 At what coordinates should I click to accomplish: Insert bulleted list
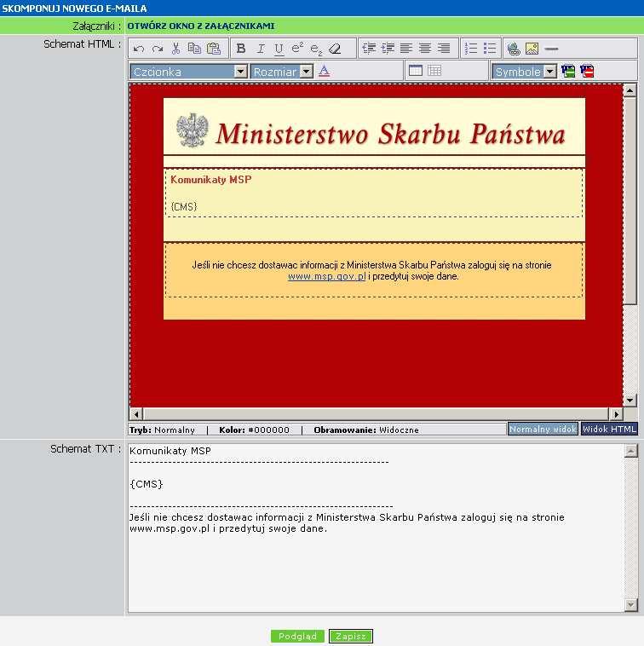[490, 49]
